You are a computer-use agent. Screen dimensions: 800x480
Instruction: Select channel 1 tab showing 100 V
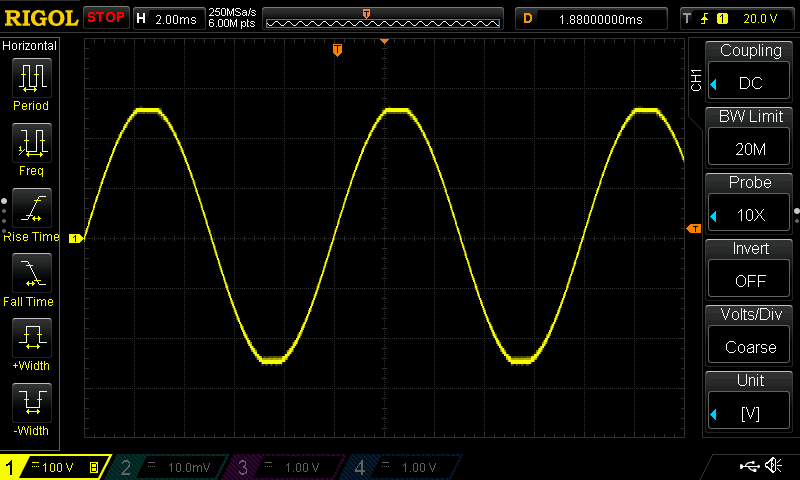[55, 467]
